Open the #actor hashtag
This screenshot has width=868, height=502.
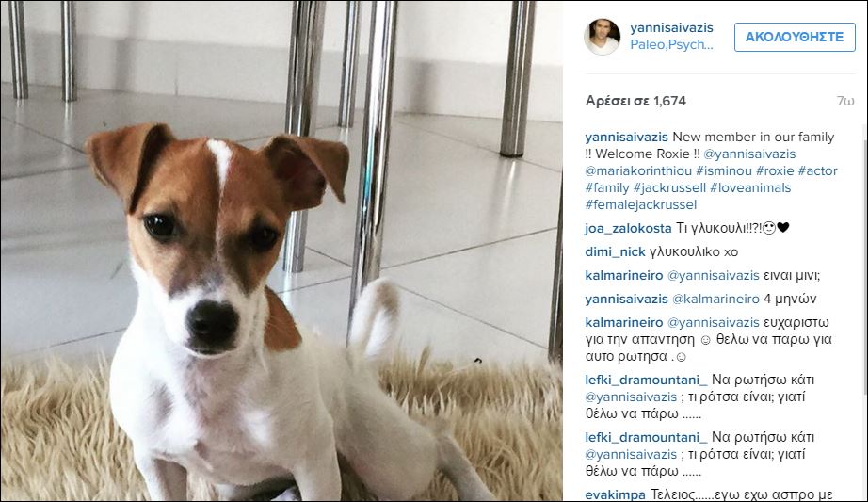tap(817, 170)
